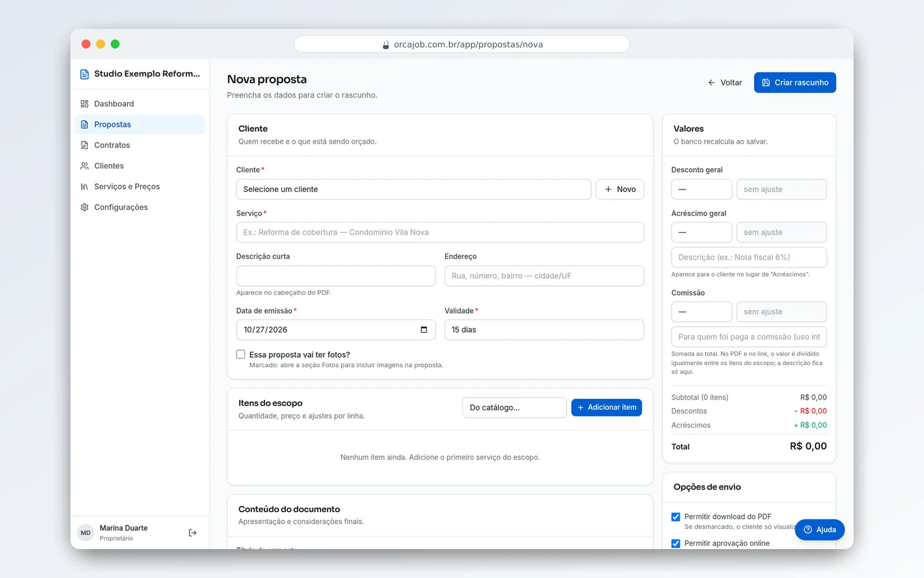
Task: Open Clientes from the sidebar
Action: point(140,166)
